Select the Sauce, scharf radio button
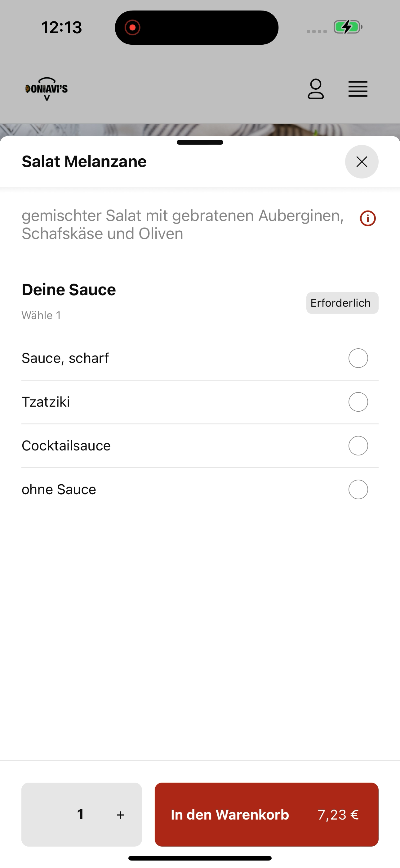400x868 pixels. coord(358,358)
